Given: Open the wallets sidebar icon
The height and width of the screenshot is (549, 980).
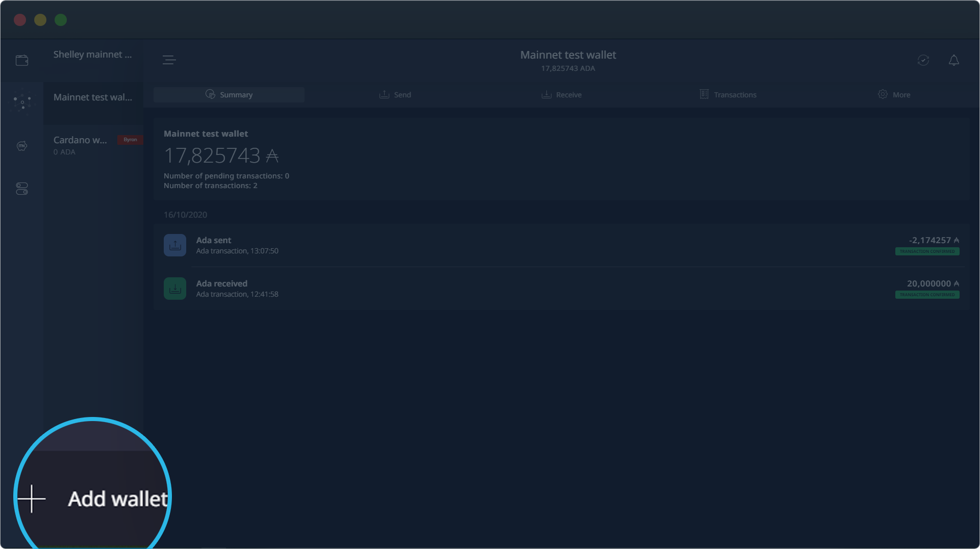Looking at the screenshot, I should (x=22, y=60).
